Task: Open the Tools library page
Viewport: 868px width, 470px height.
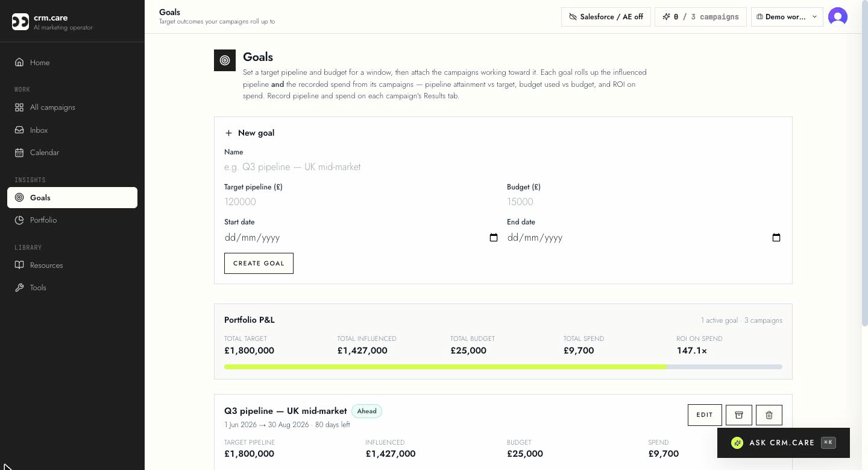Action: pos(72,288)
